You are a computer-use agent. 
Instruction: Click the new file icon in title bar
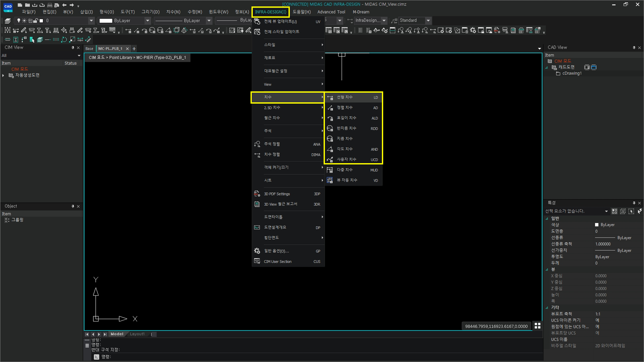pos(20,5)
